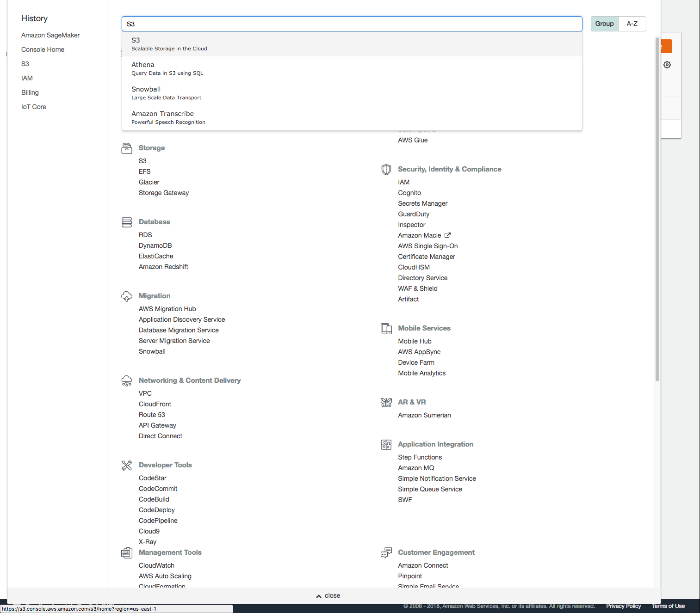Select Snowball from search suggestions

[x=352, y=93]
